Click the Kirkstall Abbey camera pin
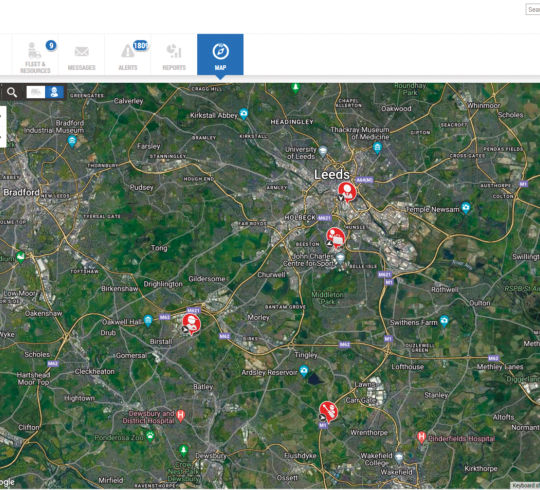 click(x=244, y=114)
